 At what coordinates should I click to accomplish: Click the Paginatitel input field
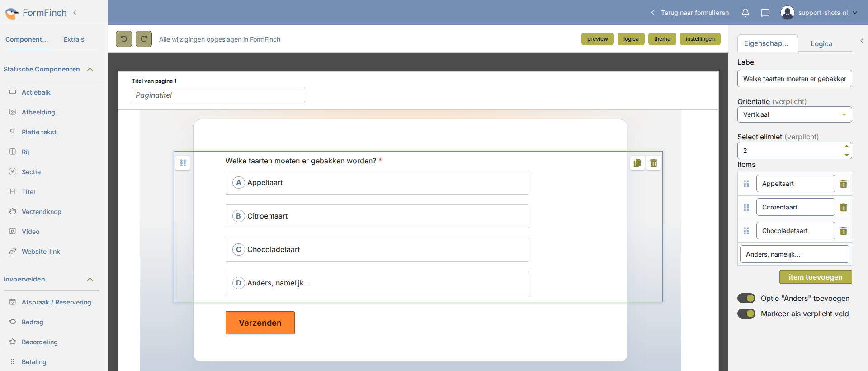(x=218, y=95)
